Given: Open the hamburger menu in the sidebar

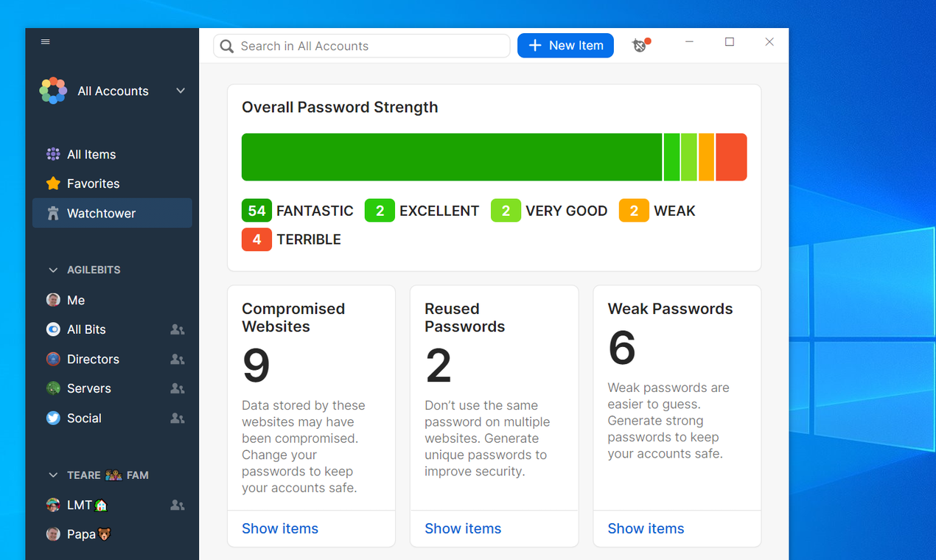Looking at the screenshot, I should [46, 42].
